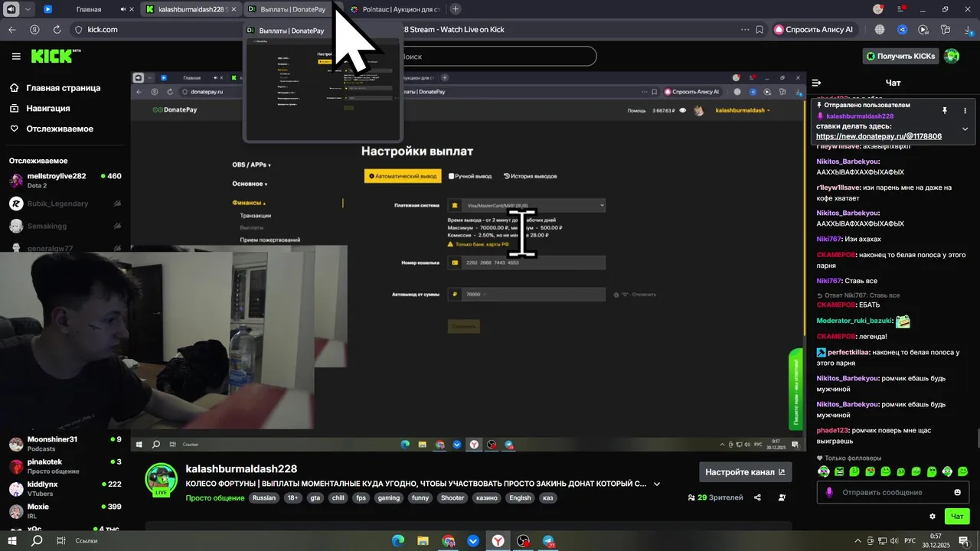Open Yandex Browser in taskbar

click(x=498, y=541)
